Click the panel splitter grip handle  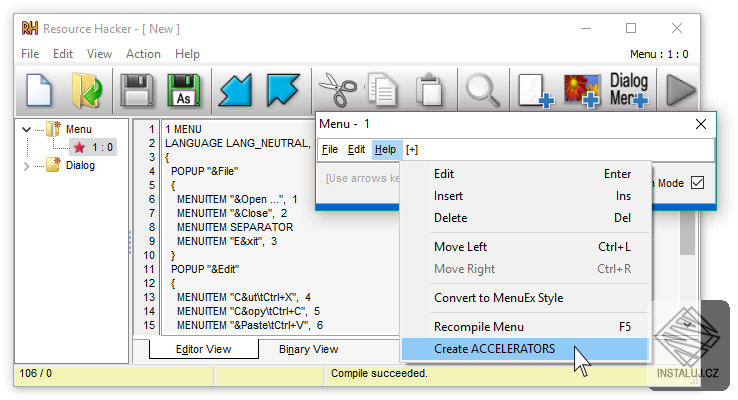[x=130, y=242]
